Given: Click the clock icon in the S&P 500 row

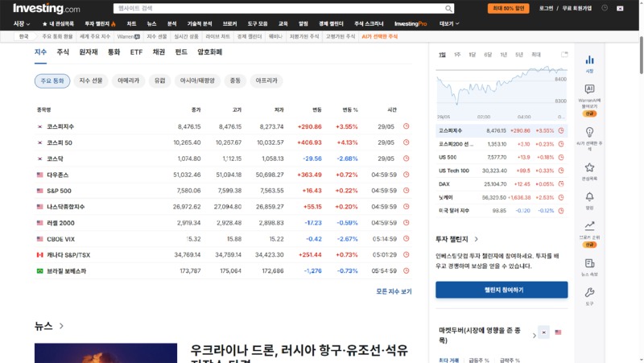Looking at the screenshot, I should coord(407,191).
